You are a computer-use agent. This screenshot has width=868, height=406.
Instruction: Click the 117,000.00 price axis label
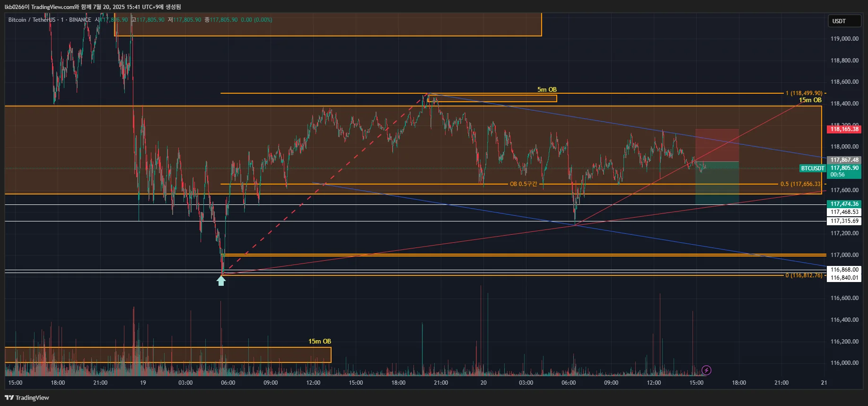(x=844, y=255)
